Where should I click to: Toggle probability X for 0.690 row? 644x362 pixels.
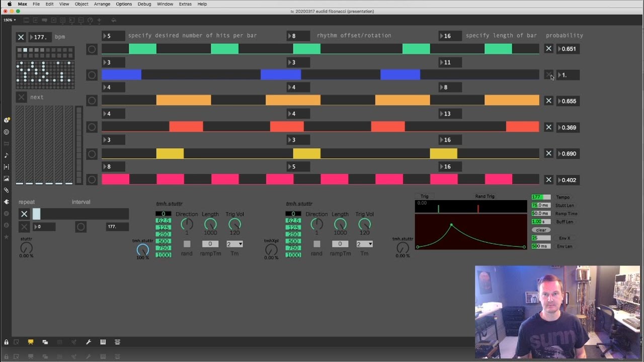549,153
